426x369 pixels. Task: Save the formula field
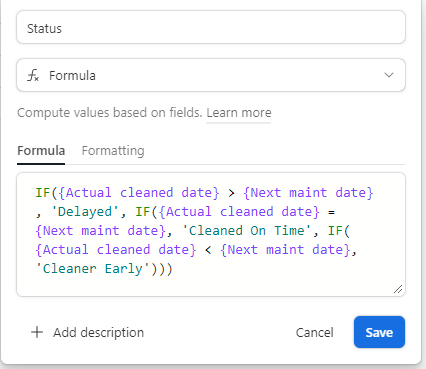(379, 332)
